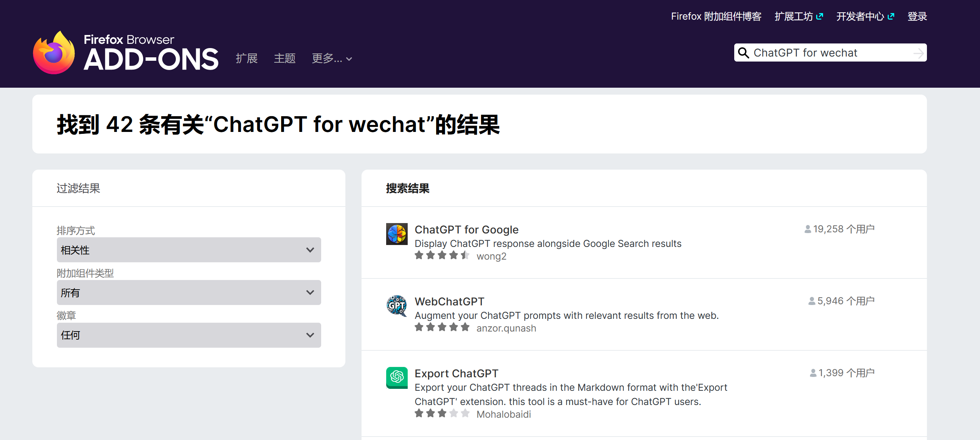Open Firefox 附加组件博客 link
This screenshot has height=440, width=980.
[716, 17]
